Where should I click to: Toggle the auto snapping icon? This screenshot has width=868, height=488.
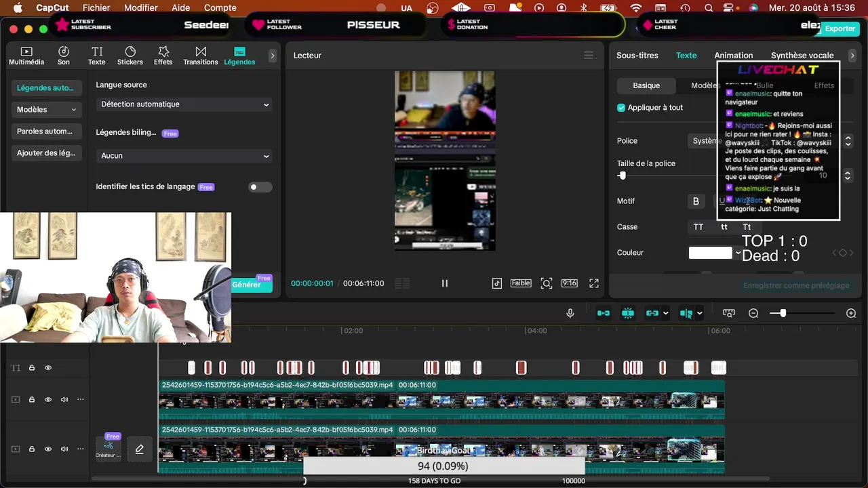[628, 313]
